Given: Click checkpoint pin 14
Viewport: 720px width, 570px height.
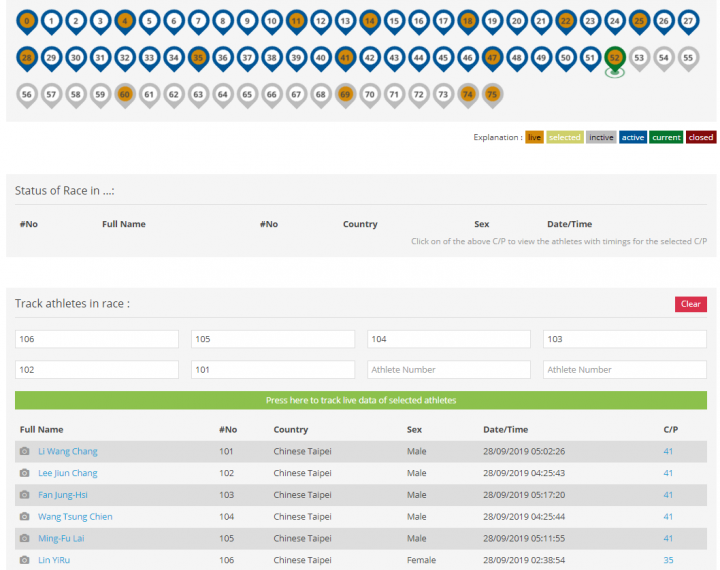Looking at the screenshot, I should point(370,22).
